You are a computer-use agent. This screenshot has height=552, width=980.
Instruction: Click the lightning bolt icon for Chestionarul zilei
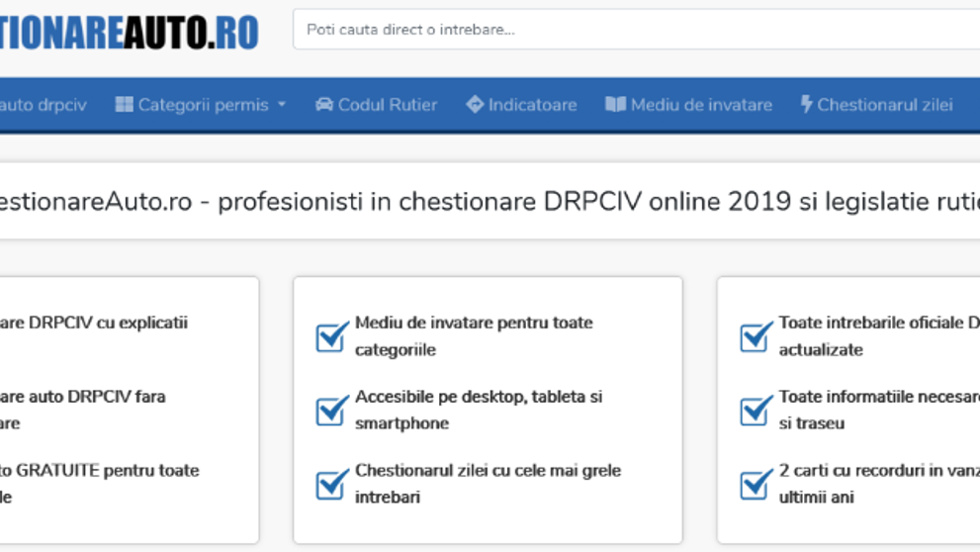(x=807, y=105)
